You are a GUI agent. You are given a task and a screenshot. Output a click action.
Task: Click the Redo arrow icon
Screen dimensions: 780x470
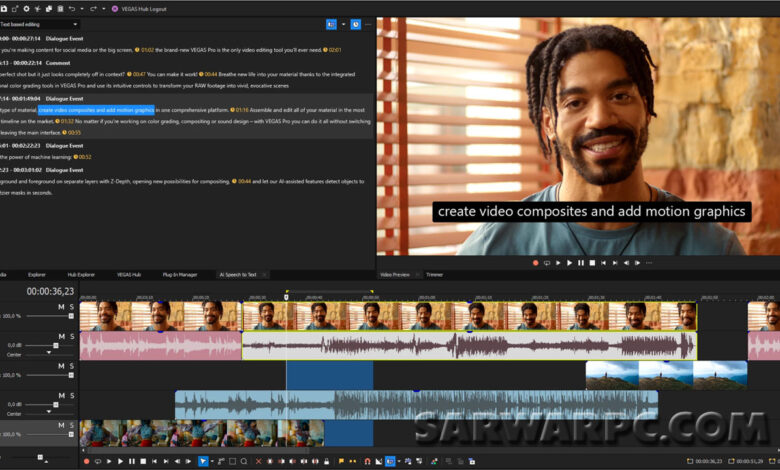pos(93,9)
